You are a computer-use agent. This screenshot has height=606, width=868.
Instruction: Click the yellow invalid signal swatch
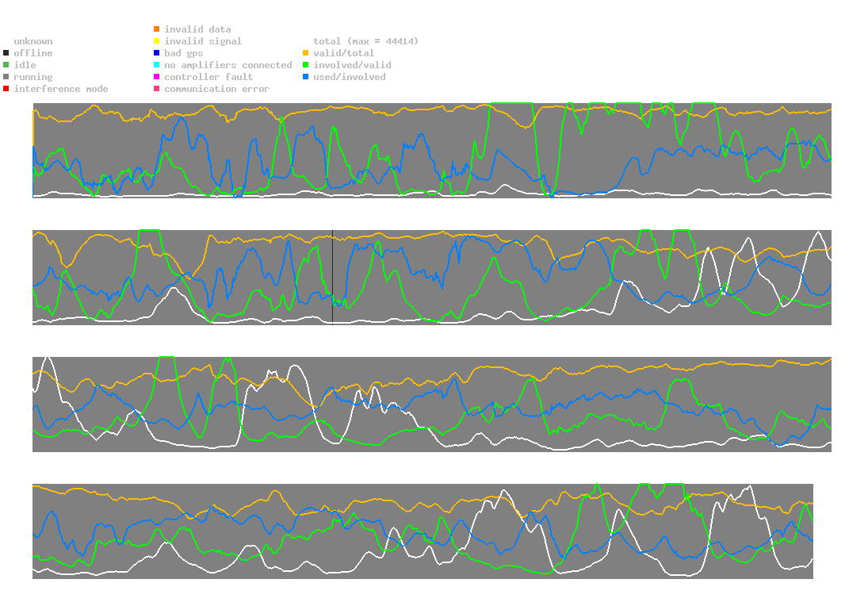(157, 41)
